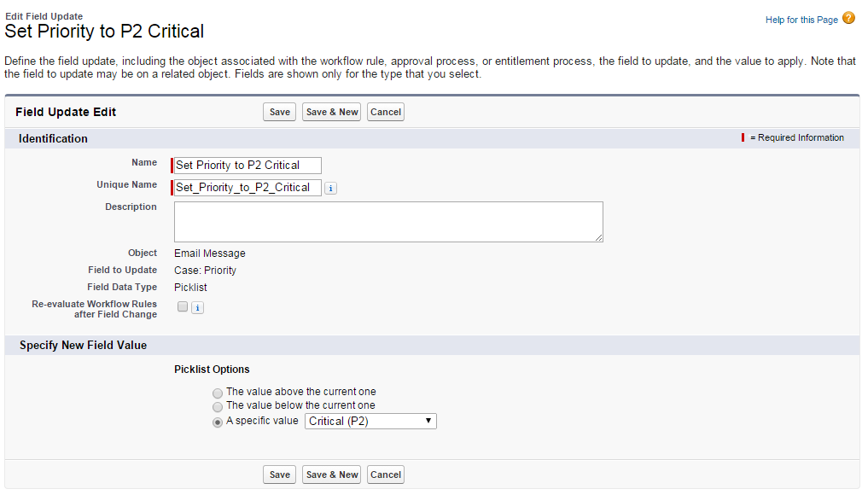Screen dimensions: 868x495
Task: Click the top Save button
Action: (x=280, y=112)
